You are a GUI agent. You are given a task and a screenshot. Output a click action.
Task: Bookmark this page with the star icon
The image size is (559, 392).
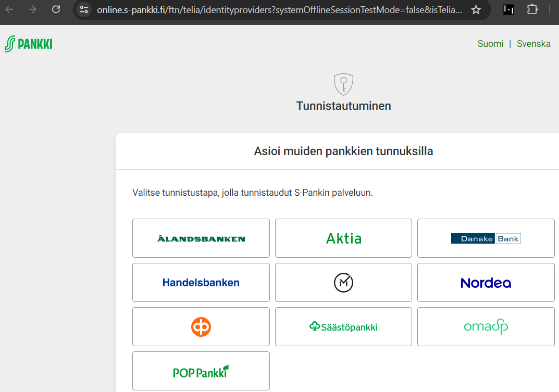click(x=476, y=9)
